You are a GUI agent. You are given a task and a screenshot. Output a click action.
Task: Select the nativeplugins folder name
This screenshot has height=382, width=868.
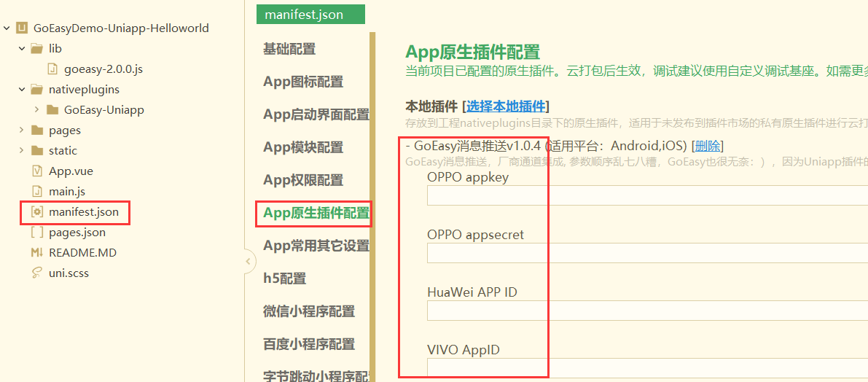pos(84,89)
